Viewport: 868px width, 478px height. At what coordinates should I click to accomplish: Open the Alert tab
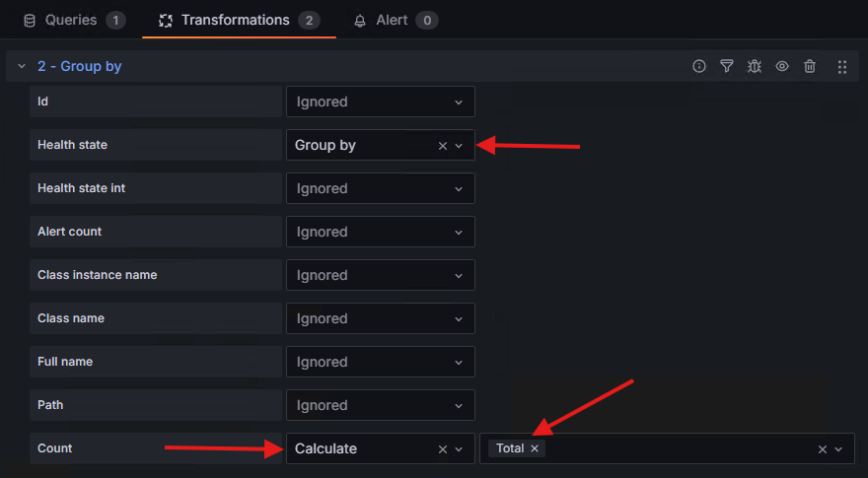395,20
